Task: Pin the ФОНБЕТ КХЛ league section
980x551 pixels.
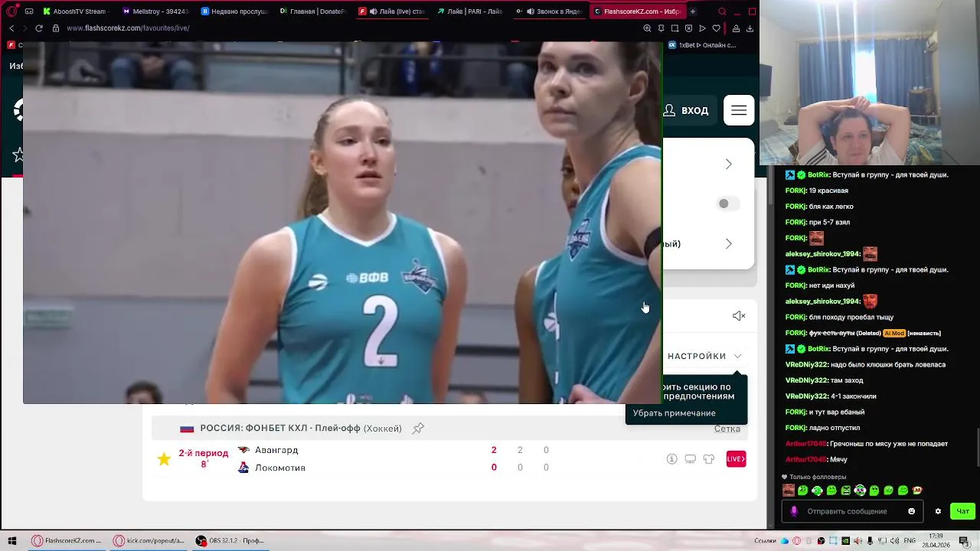Action: pos(418,429)
